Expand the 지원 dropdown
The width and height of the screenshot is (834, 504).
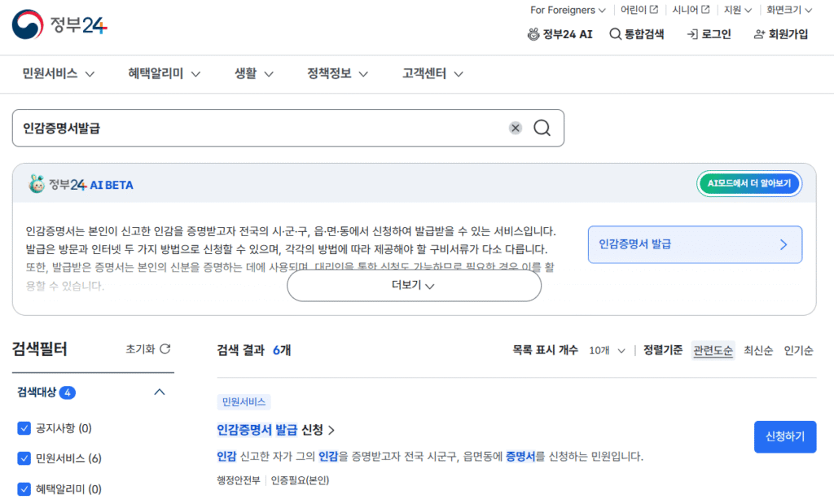coord(737,10)
